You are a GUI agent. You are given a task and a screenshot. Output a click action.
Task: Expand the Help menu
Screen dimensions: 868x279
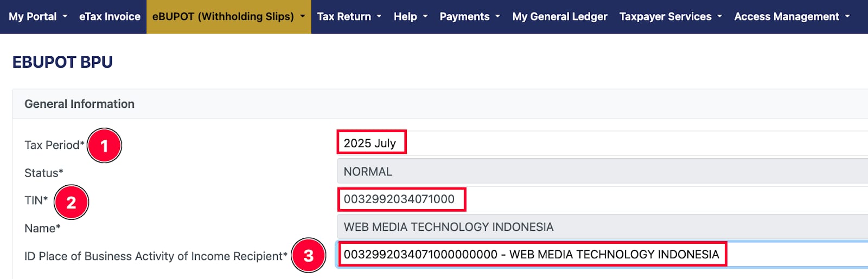(411, 17)
